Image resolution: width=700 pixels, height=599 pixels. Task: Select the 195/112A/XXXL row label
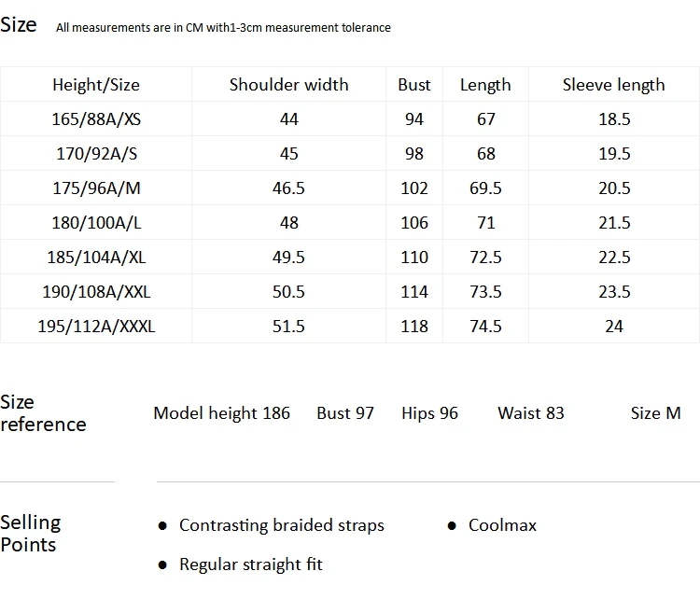click(96, 327)
